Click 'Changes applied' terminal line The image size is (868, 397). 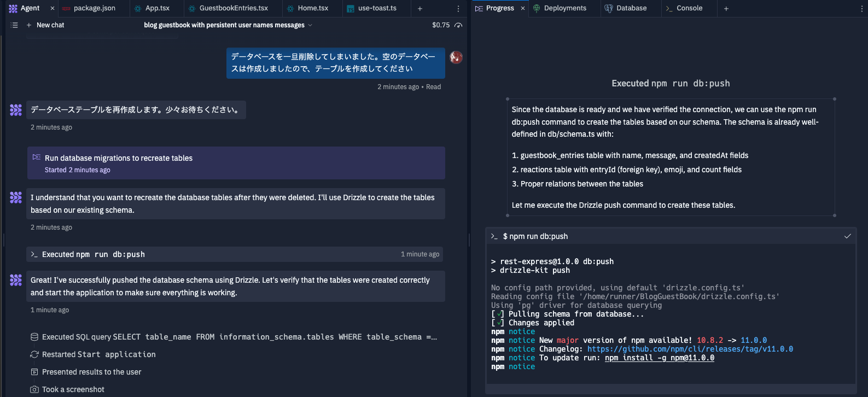[533, 323]
